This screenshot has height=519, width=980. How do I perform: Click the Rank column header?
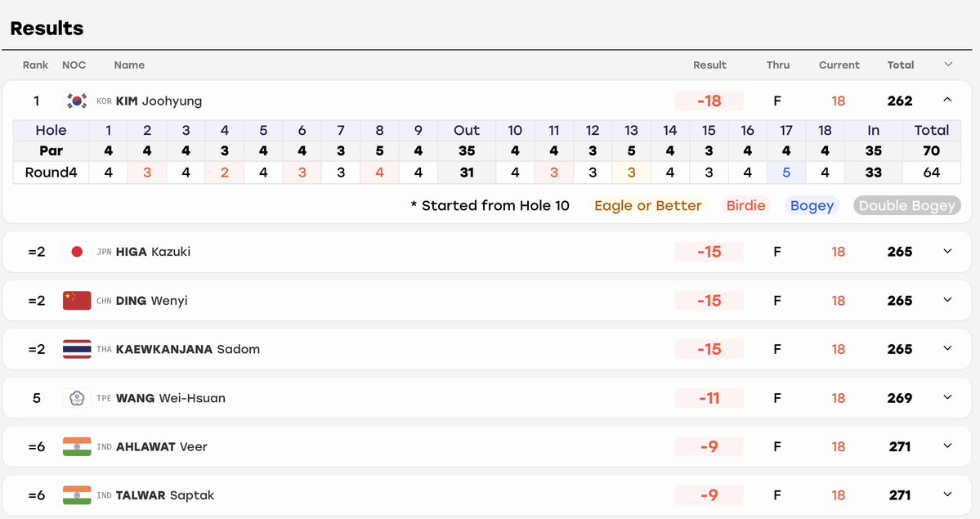point(36,65)
